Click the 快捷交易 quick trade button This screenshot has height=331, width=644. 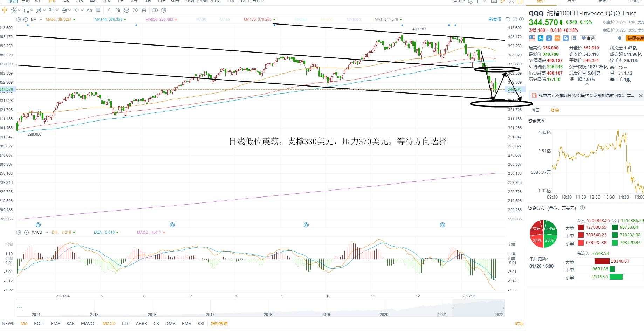[635, 38]
